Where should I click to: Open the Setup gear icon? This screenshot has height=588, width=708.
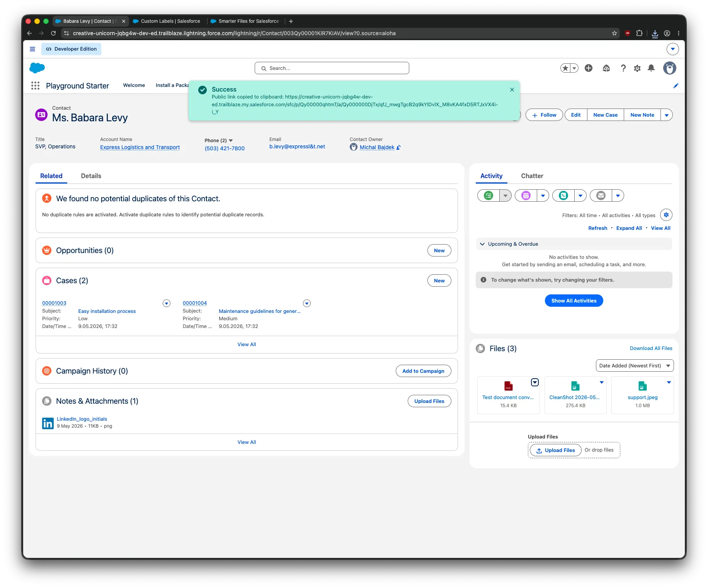[x=637, y=68]
